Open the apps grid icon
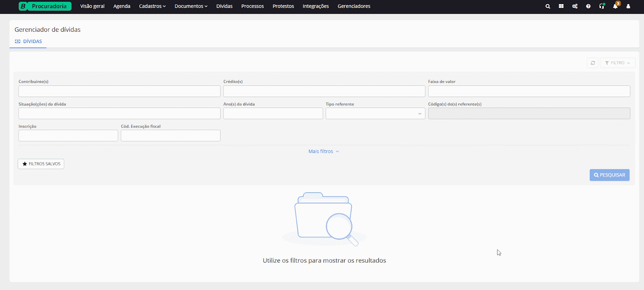 click(x=561, y=6)
